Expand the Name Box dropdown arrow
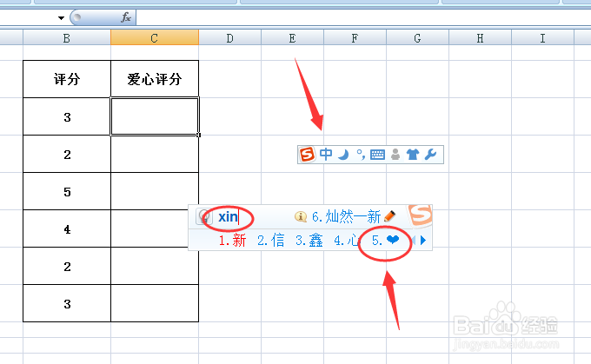Image resolution: width=591 pixels, height=364 pixels. pos(61,17)
